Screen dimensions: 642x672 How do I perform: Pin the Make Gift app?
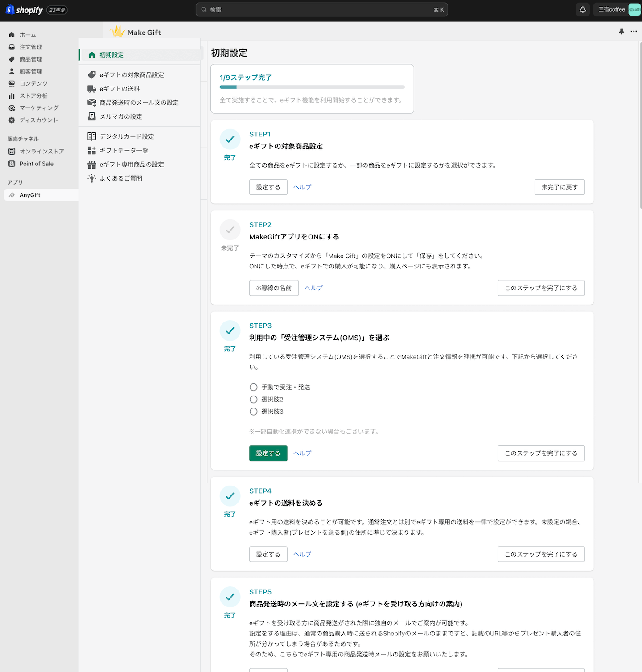click(621, 31)
